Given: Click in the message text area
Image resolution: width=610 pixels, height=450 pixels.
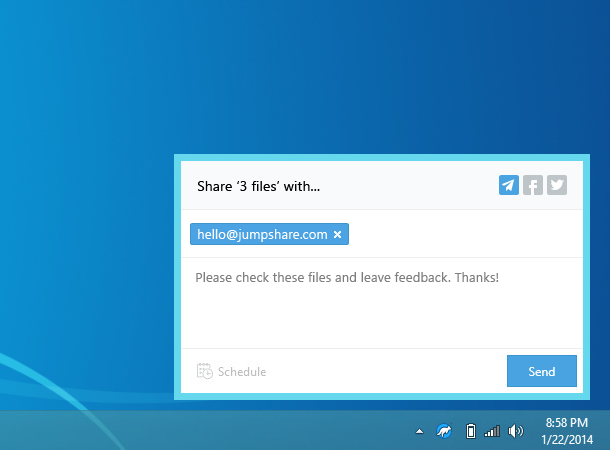Looking at the screenshot, I should [x=380, y=315].
